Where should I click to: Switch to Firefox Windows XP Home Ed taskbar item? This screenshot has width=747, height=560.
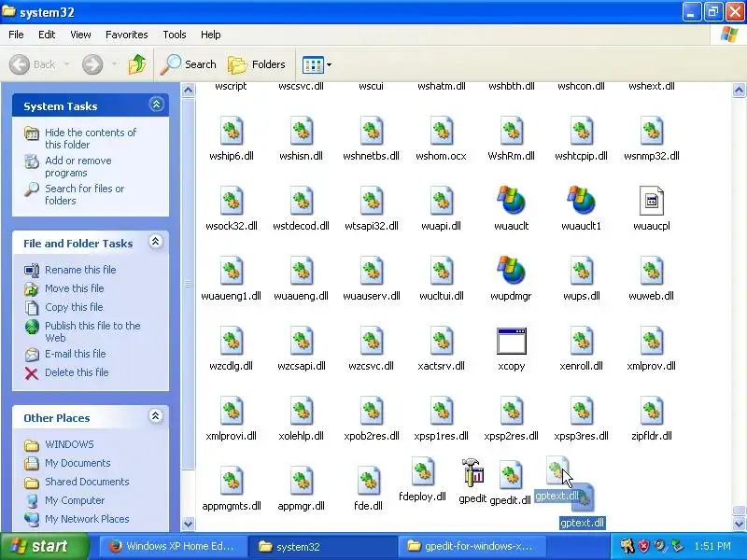coord(174,546)
